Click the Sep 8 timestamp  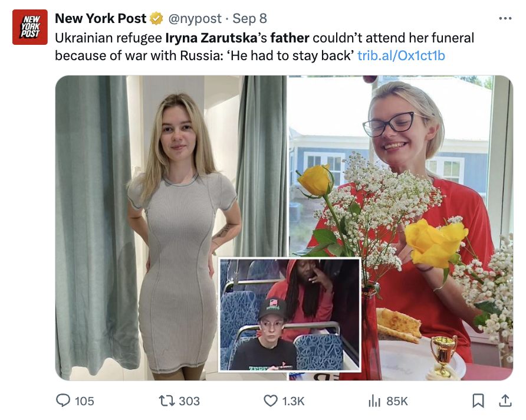[249, 19]
